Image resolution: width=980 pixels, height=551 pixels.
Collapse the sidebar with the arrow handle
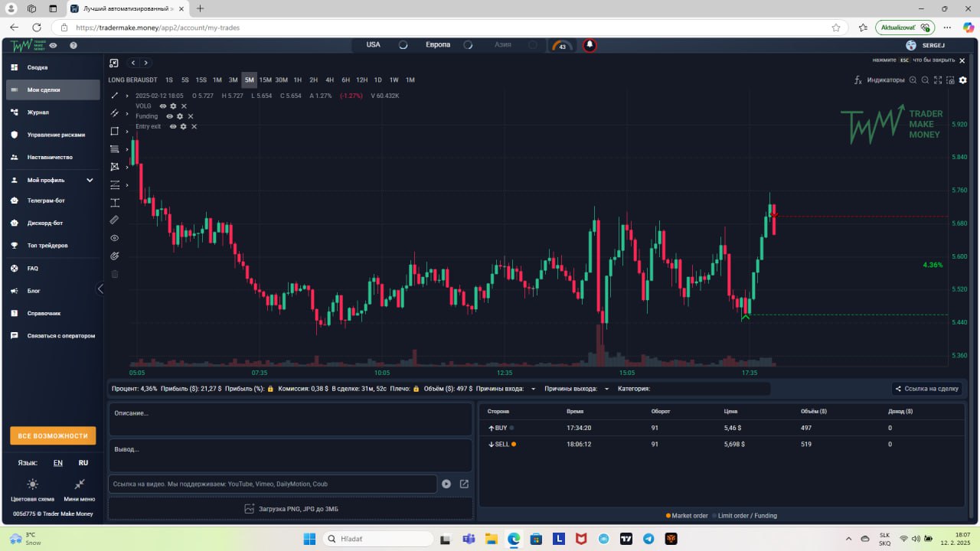click(x=100, y=289)
